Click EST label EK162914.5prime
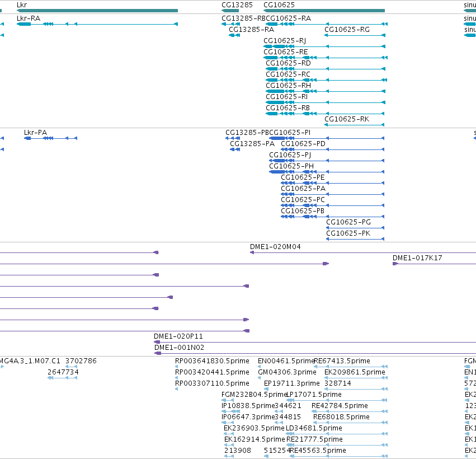476x459 pixels. click(255, 439)
